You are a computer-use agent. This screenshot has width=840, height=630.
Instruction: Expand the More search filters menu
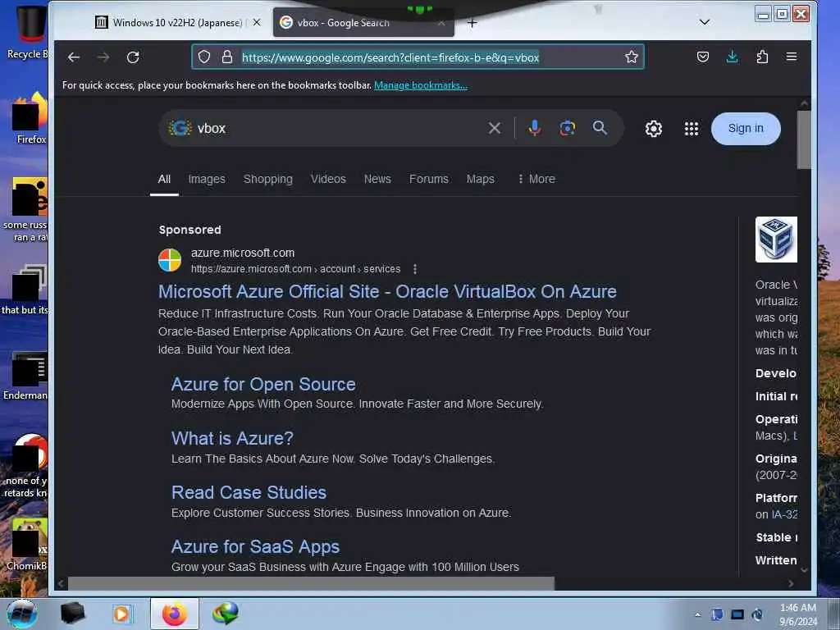click(536, 179)
